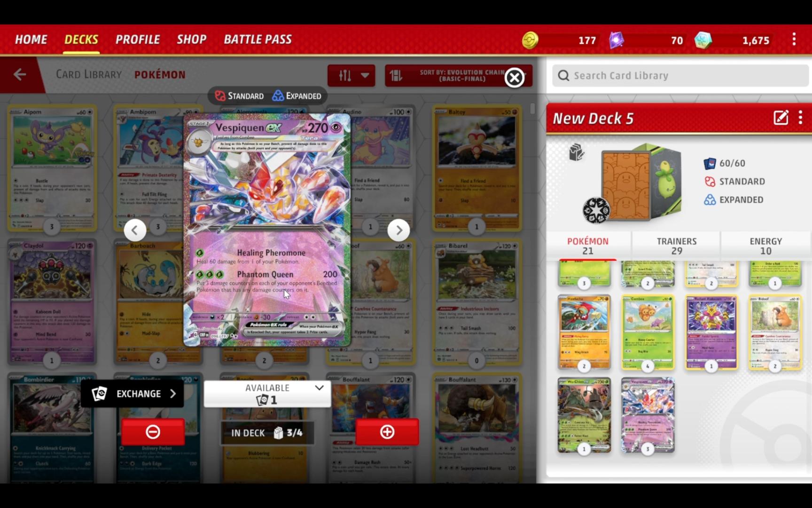Click the purple credits currency icon

(x=616, y=40)
